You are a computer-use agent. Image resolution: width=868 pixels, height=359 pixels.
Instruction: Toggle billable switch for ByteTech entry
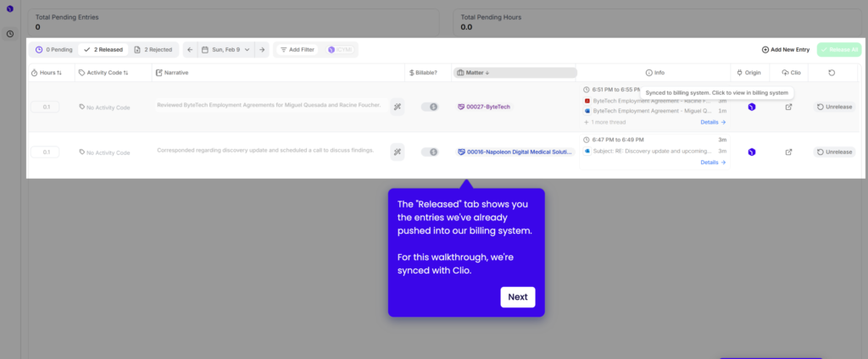coord(430,107)
